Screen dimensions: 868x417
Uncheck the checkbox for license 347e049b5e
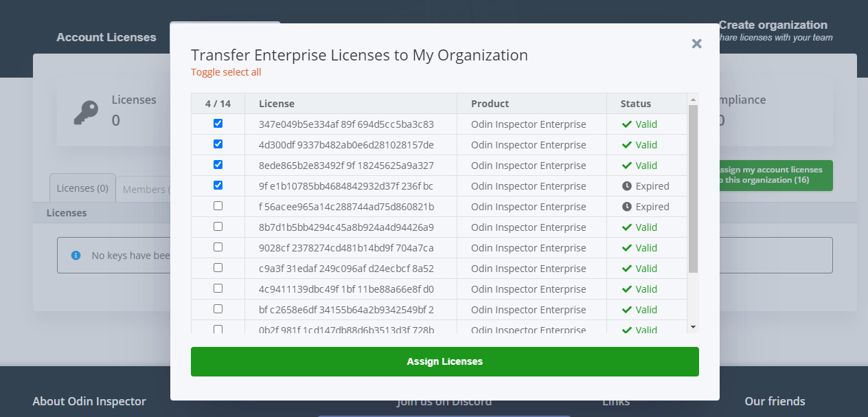click(218, 124)
